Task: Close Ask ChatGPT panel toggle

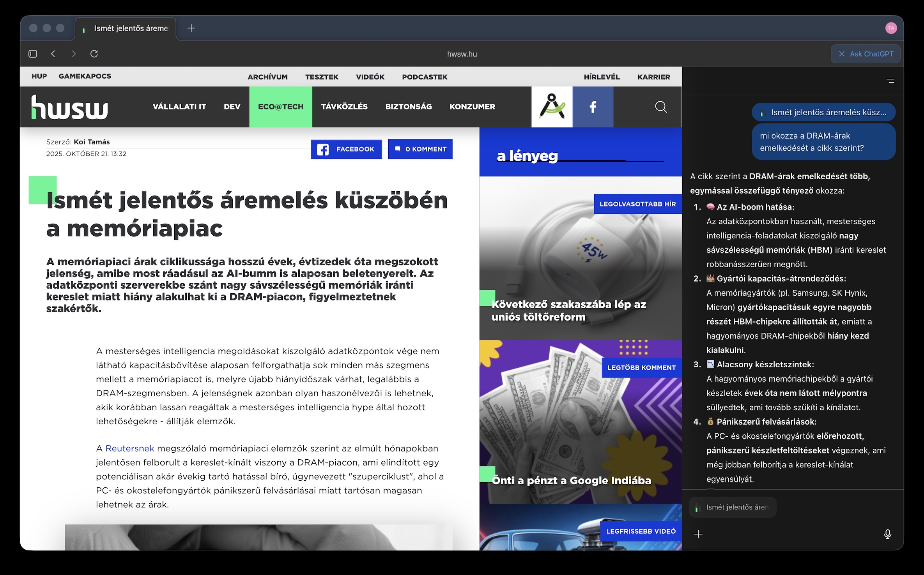Action: point(866,54)
